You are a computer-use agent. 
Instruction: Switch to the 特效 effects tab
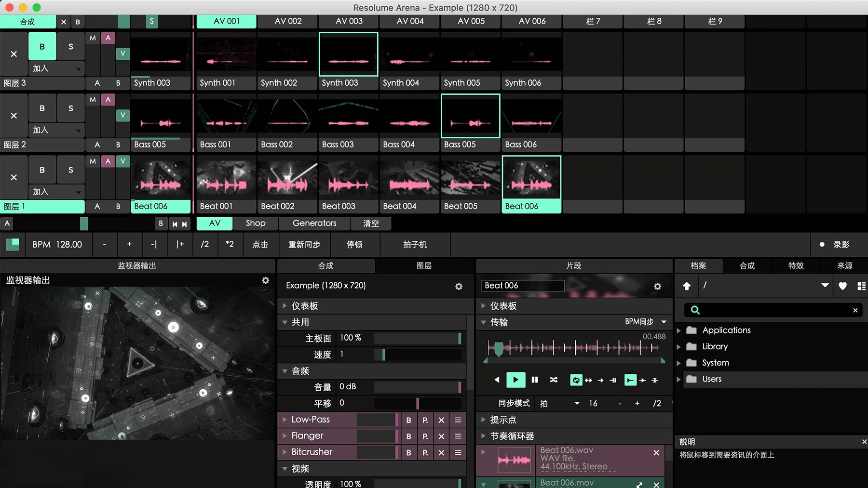click(x=796, y=266)
